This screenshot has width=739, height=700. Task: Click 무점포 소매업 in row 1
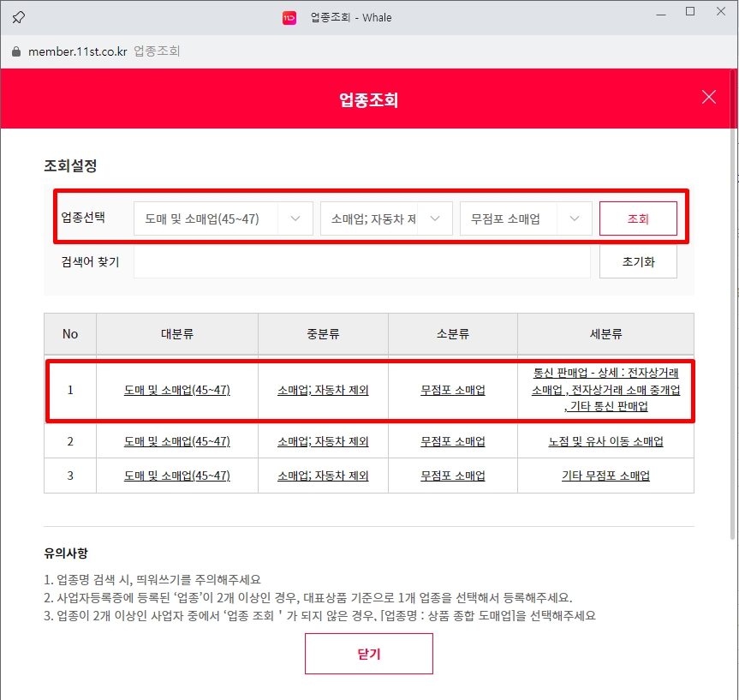click(452, 390)
